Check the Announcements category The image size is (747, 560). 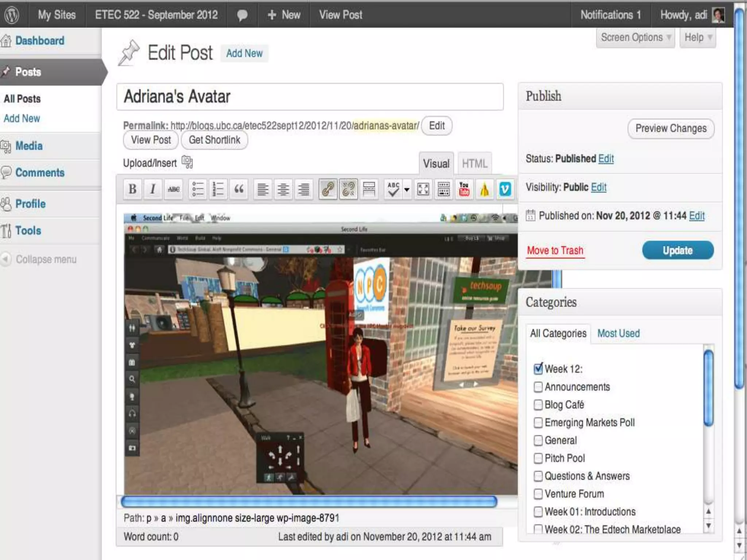click(x=538, y=386)
